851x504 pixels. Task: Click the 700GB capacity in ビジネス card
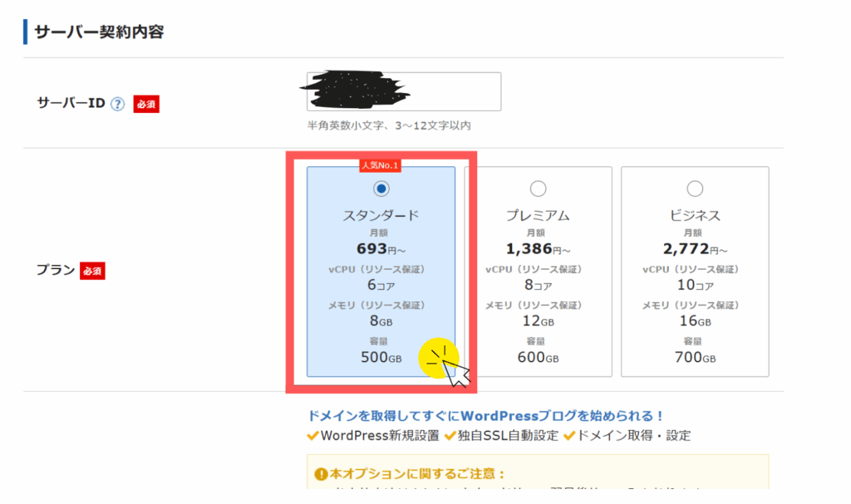[x=695, y=358]
